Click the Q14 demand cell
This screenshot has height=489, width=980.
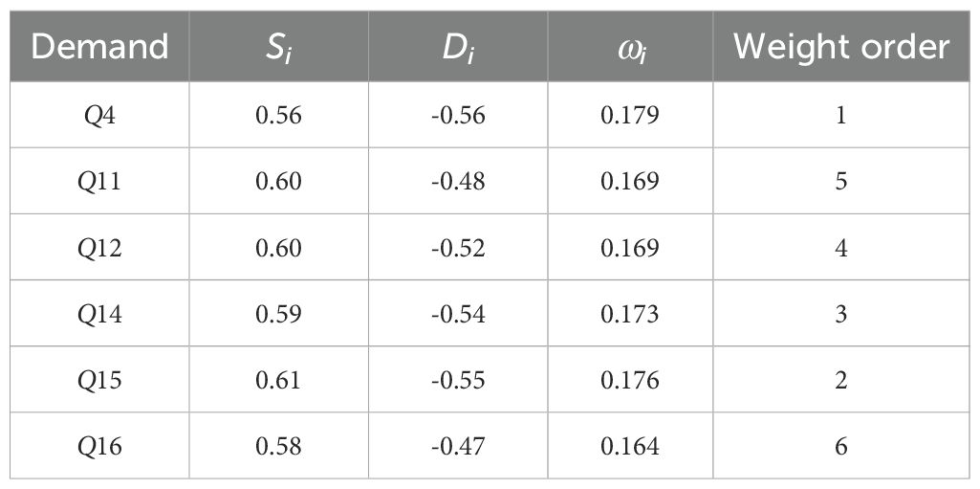99,314
